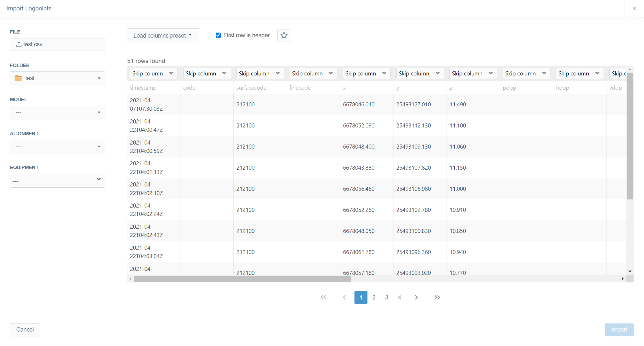This screenshot has height=346, width=644.
Task: Close the Import Logpoints dialog
Action: 634,8
